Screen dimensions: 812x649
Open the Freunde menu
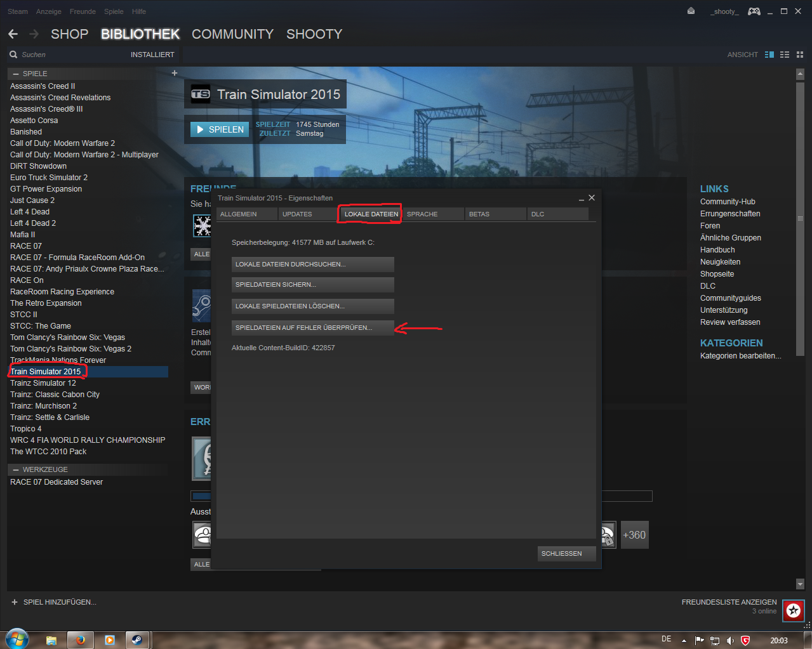(x=83, y=11)
